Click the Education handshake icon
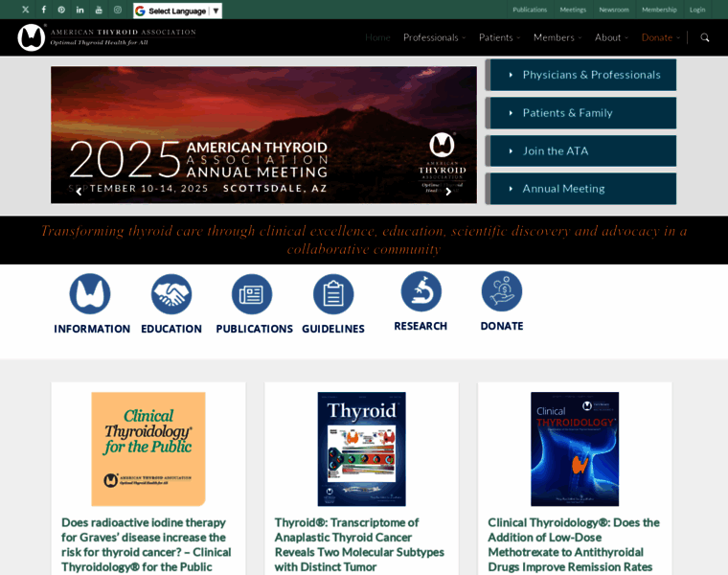The width and height of the screenshot is (728, 575). tap(171, 294)
